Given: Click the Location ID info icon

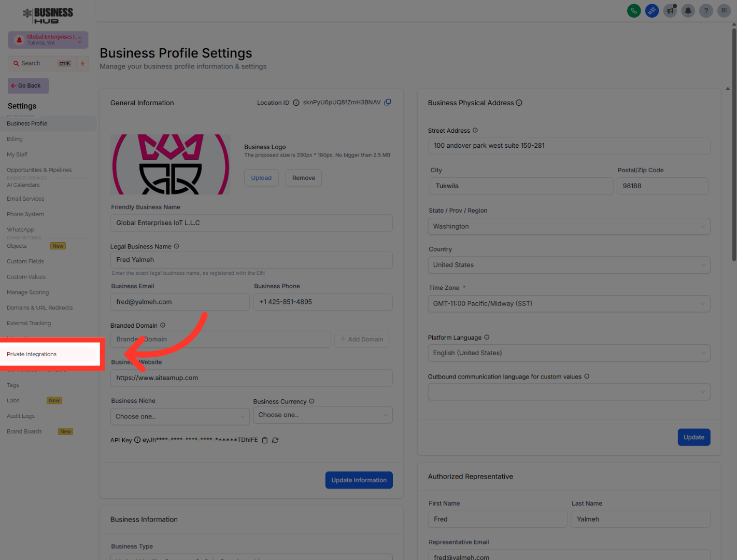Looking at the screenshot, I should point(296,103).
